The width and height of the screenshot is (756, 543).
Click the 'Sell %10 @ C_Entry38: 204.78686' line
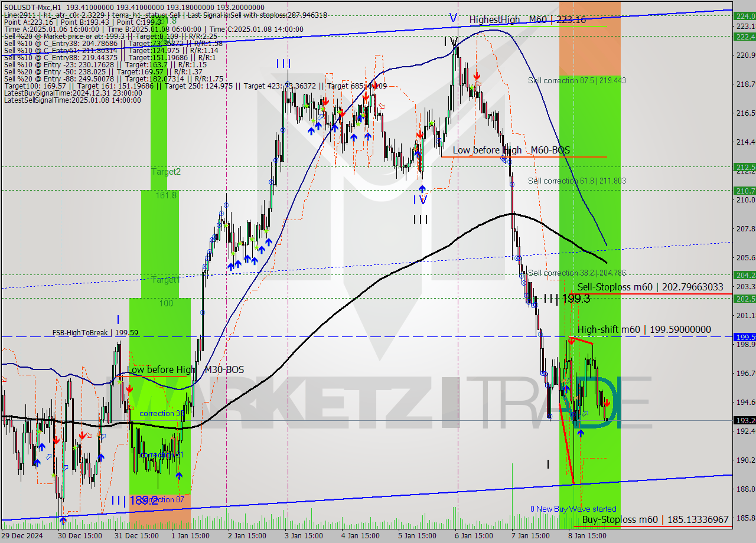[x=113, y=43]
